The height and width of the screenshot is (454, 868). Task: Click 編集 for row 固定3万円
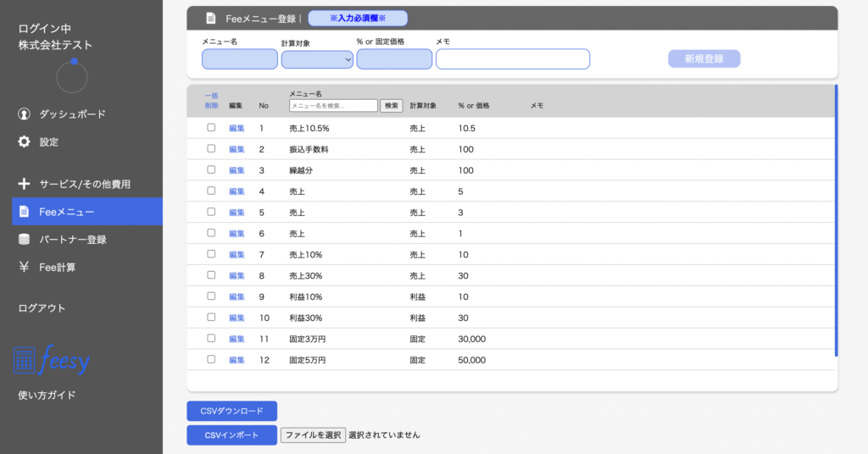[x=237, y=339]
